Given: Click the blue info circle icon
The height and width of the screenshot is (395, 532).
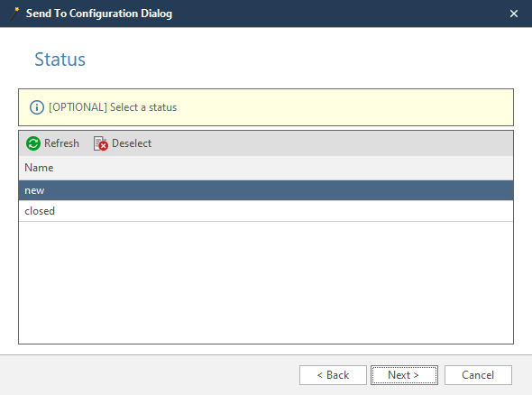Looking at the screenshot, I should pyautogui.click(x=37, y=107).
